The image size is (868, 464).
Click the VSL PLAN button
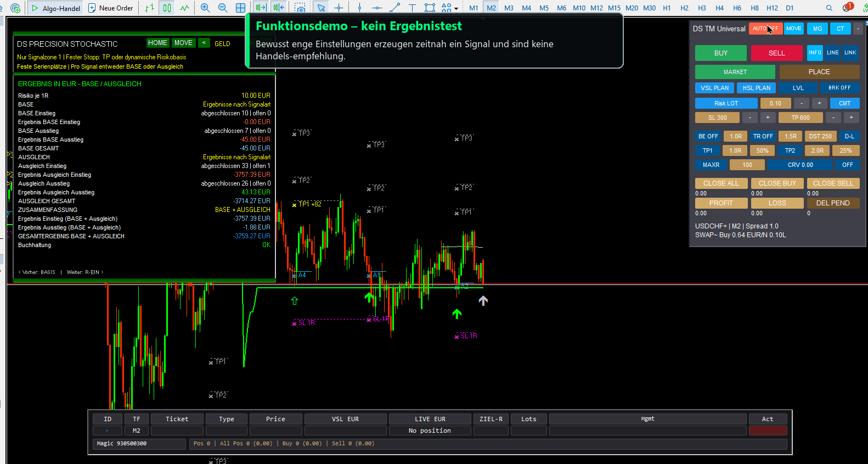[x=715, y=88]
